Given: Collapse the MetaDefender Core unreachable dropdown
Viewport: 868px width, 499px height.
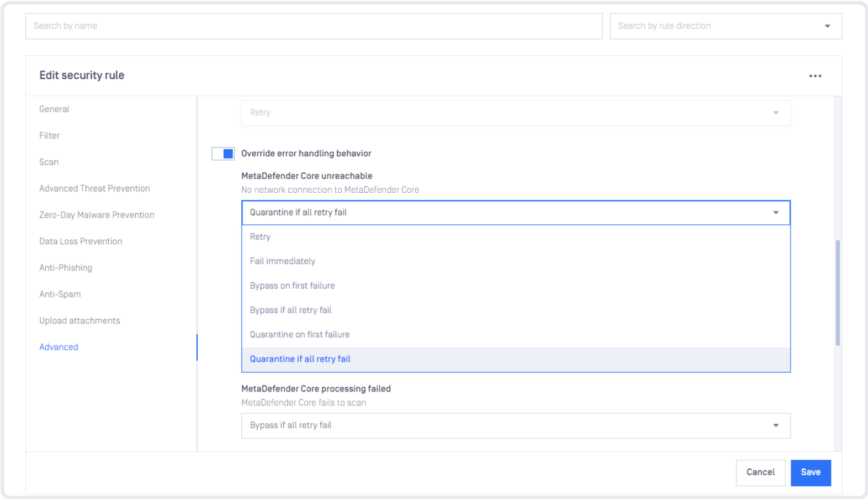Looking at the screenshot, I should click(x=516, y=212).
